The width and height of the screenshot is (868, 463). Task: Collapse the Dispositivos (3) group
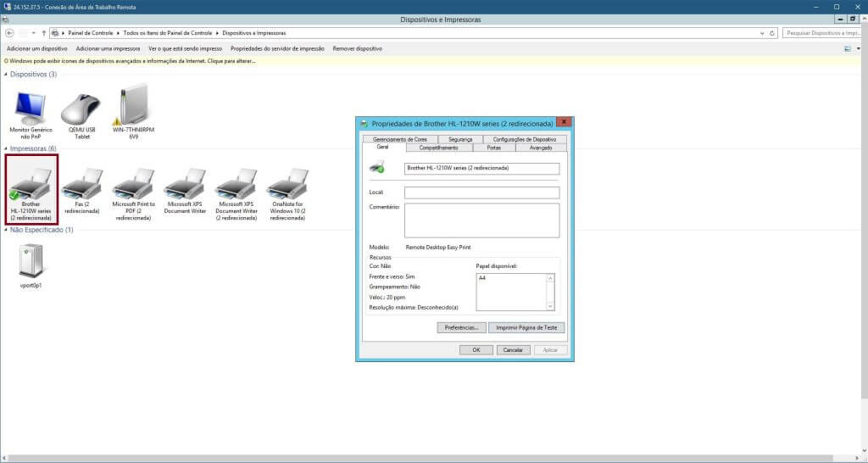pyautogui.click(x=6, y=75)
